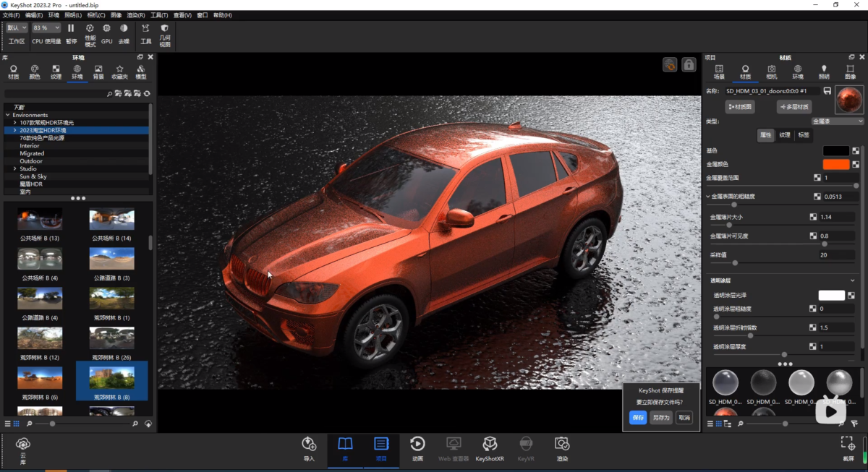Switch library to 纹理 textures tab
Screen dimensions: 868x472
click(56, 72)
